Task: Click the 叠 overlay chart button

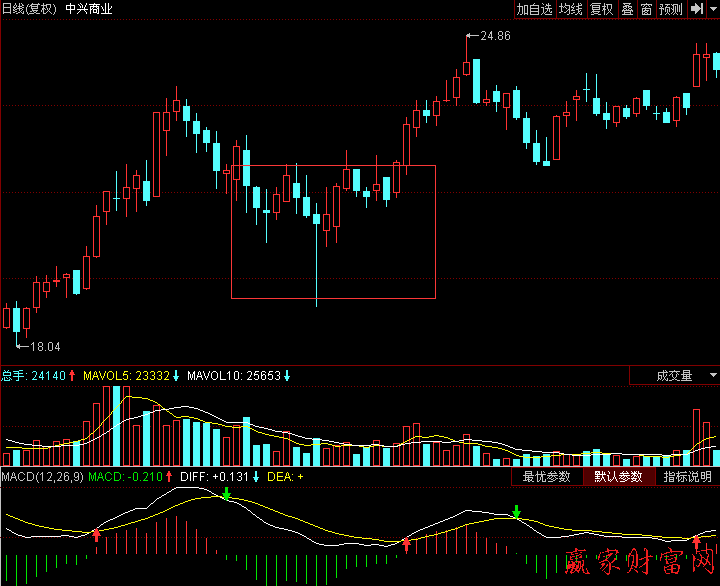Action: [x=627, y=9]
